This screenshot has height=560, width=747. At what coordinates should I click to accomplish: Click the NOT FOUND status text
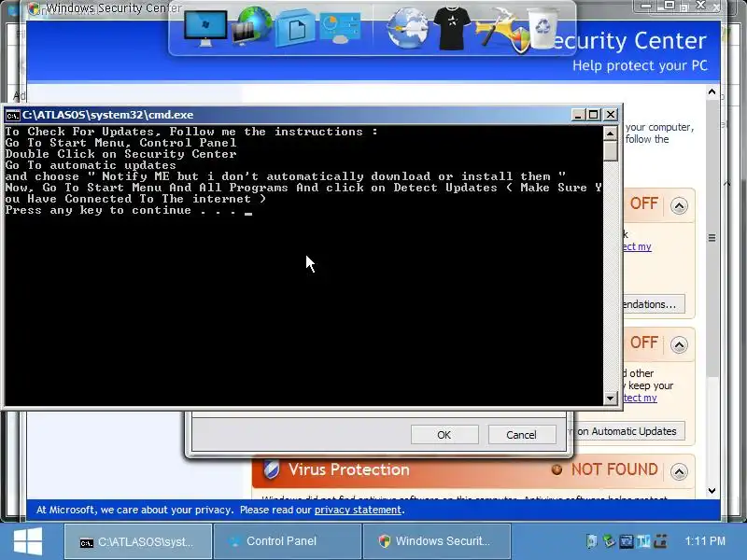click(614, 469)
